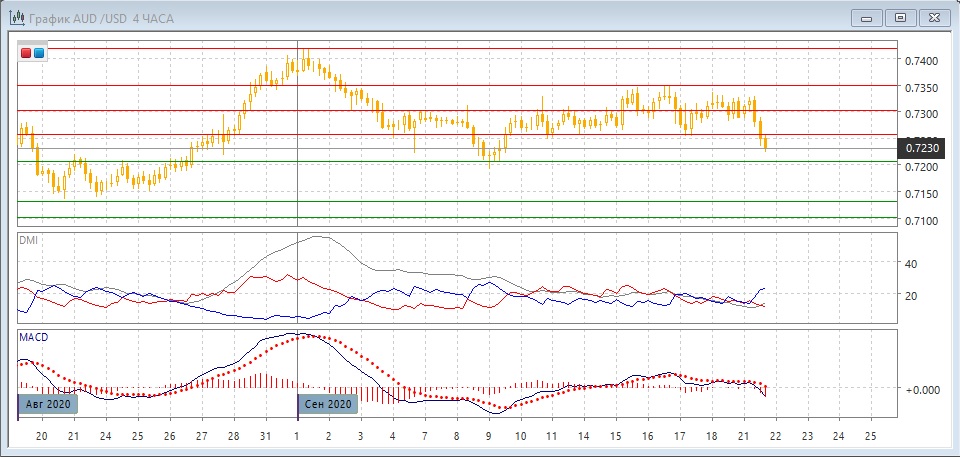
Task: Click the MACD zero level label +0.000
Action: pos(920,388)
